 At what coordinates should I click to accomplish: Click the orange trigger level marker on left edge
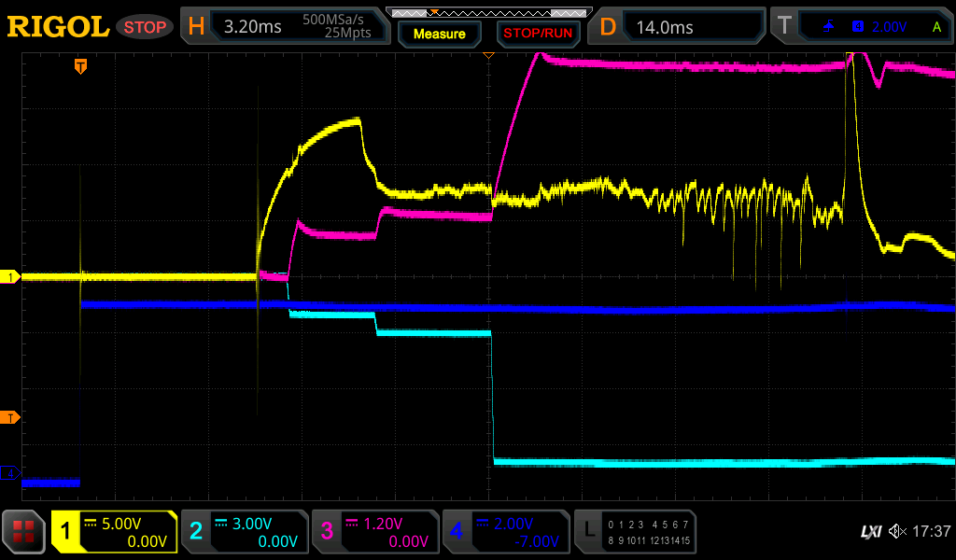(10, 417)
